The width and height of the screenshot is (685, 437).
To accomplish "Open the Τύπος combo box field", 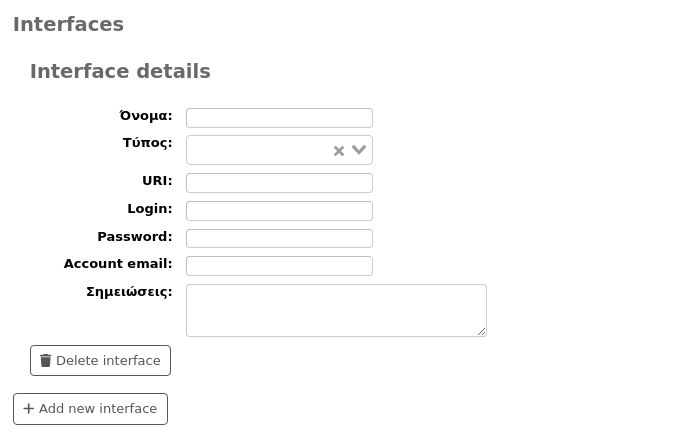I will 258,150.
